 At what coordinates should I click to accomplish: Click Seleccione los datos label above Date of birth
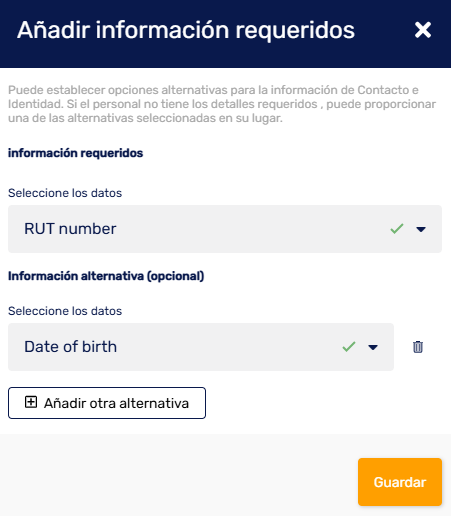[x=65, y=311]
